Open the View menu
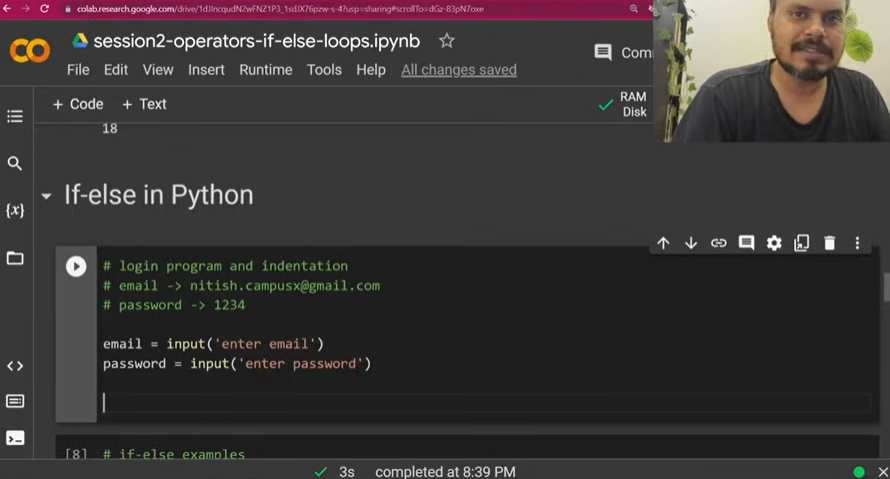The height and width of the screenshot is (479, 890). 158,70
